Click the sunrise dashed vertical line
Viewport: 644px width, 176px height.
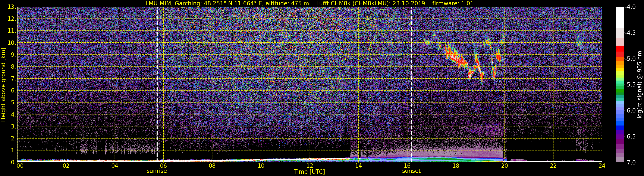pos(157,84)
